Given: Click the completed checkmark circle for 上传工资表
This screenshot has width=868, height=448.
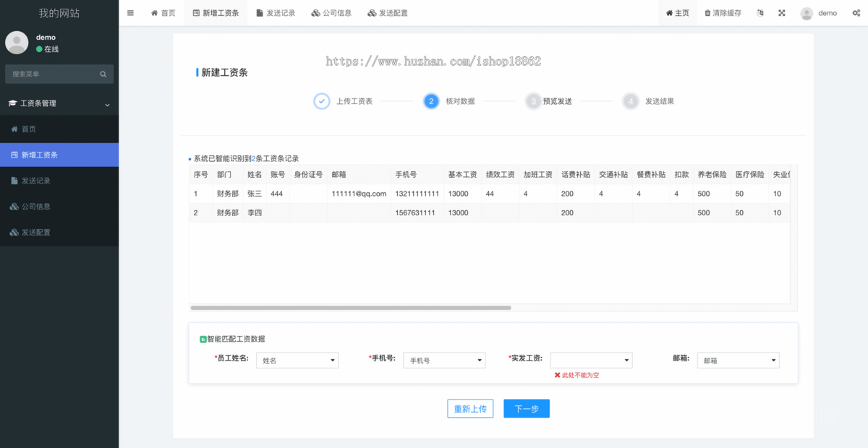Looking at the screenshot, I should click(x=321, y=101).
